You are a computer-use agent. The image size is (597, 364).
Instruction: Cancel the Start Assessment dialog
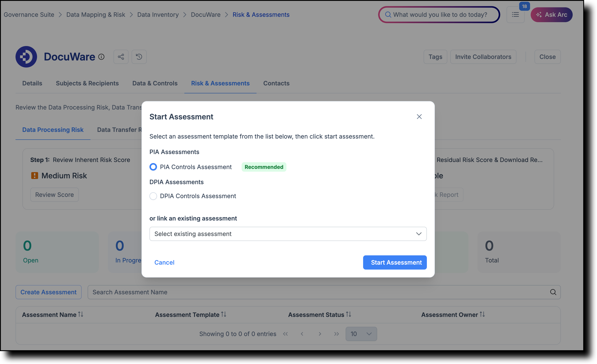point(164,262)
